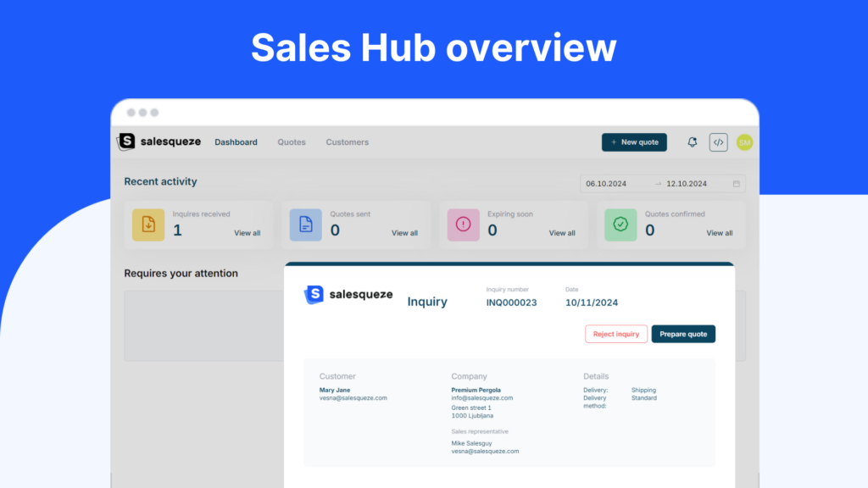
Task: Click the Requires your attention heading
Action: coord(181,274)
